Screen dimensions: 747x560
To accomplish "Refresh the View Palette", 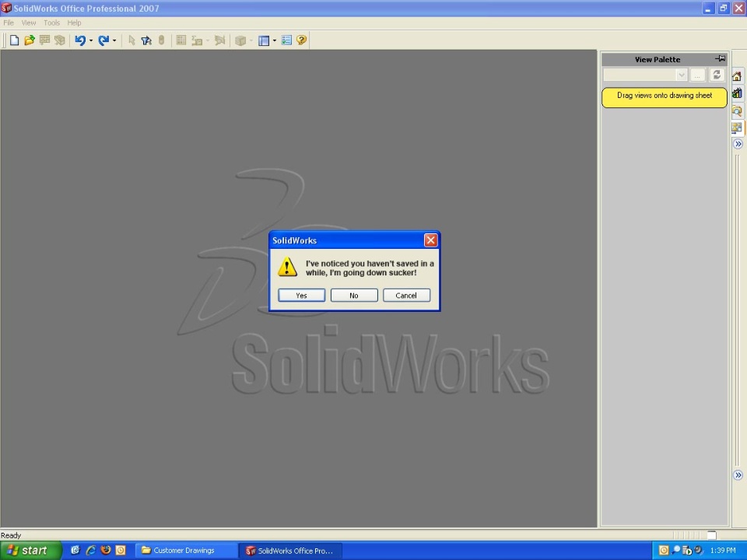I will (x=717, y=75).
